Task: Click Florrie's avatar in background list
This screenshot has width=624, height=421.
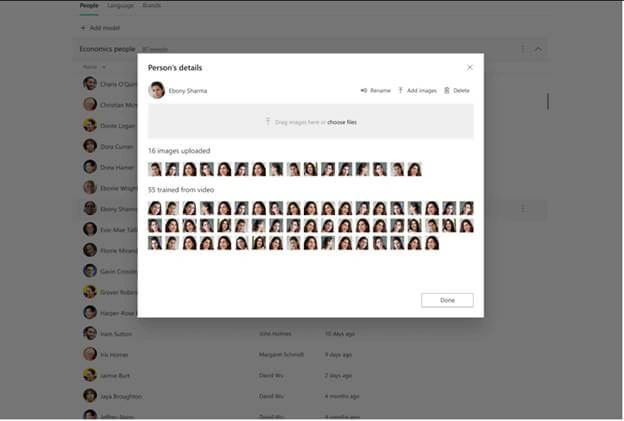Action: [x=90, y=250]
